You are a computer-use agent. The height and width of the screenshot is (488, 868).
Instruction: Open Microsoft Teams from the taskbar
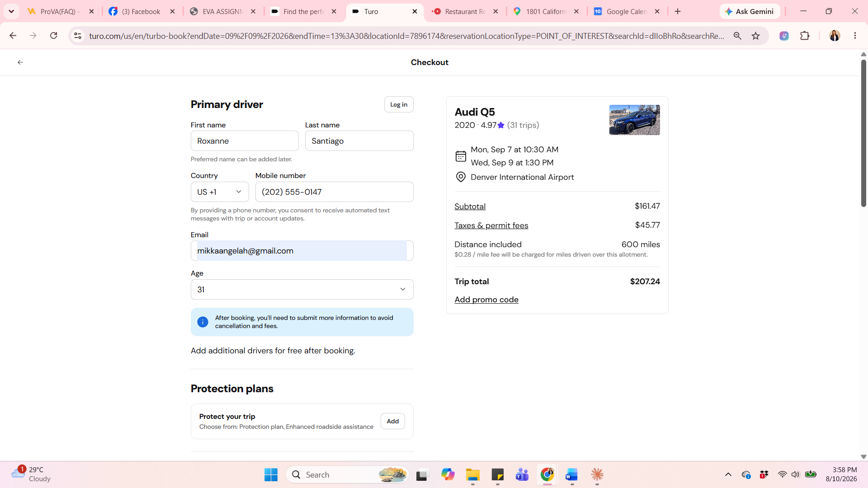[x=522, y=474]
